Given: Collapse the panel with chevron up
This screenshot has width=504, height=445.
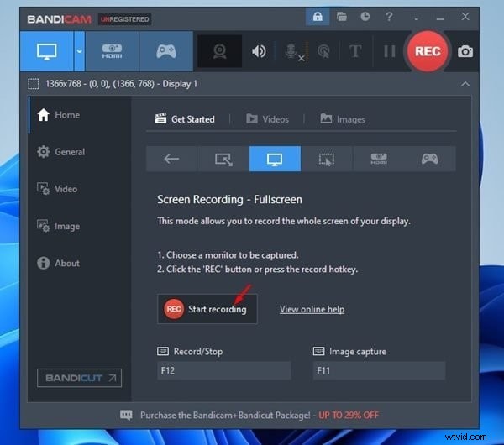Looking at the screenshot, I should click(x=465, y=84).
